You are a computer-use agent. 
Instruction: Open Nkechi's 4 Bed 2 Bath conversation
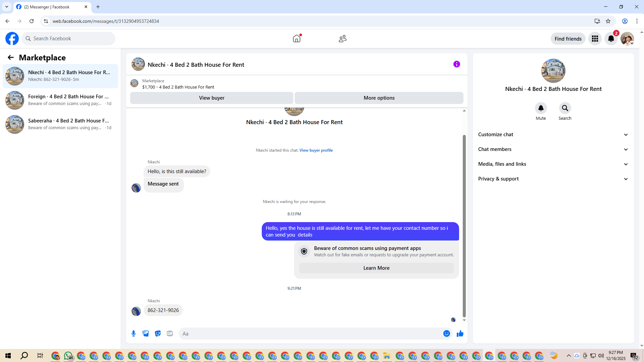(60, 76)
